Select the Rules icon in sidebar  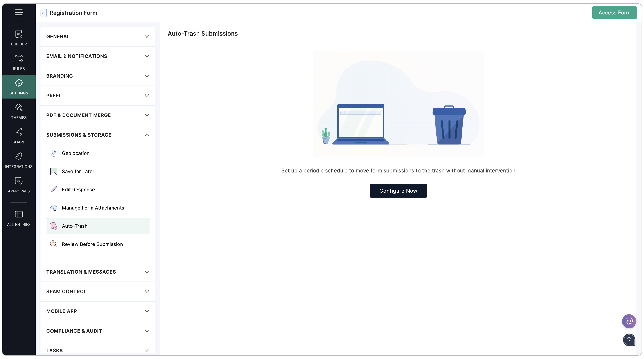(x=19, y=62)
